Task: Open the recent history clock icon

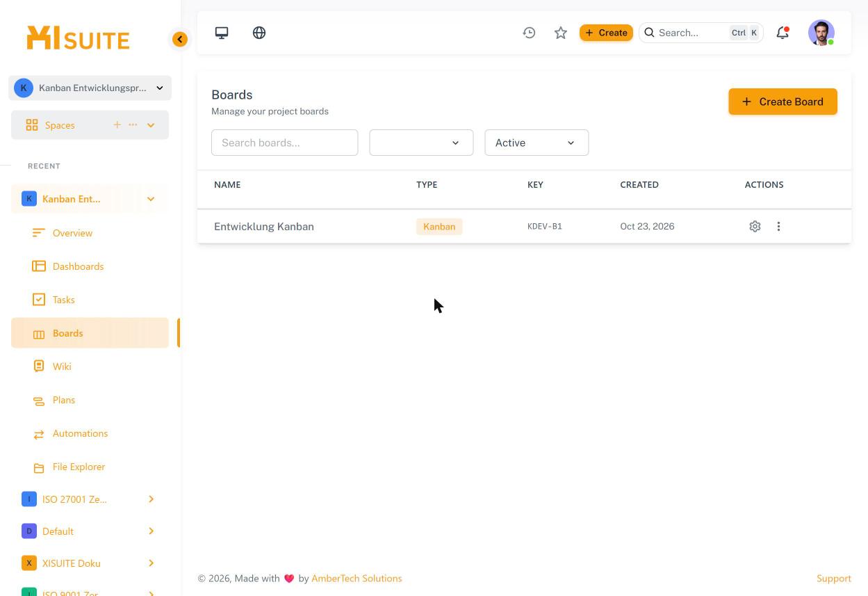Action: click(529, 33)
